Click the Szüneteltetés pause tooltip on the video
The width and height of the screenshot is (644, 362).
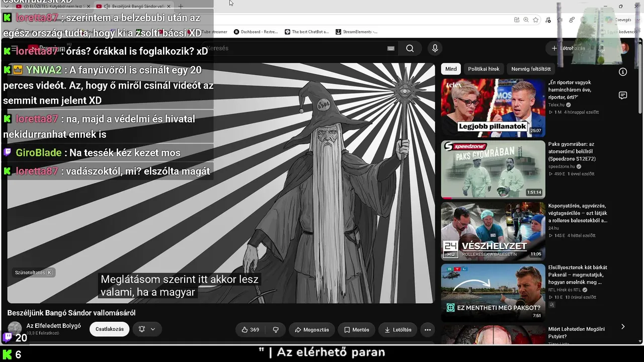tap(33, 273)
